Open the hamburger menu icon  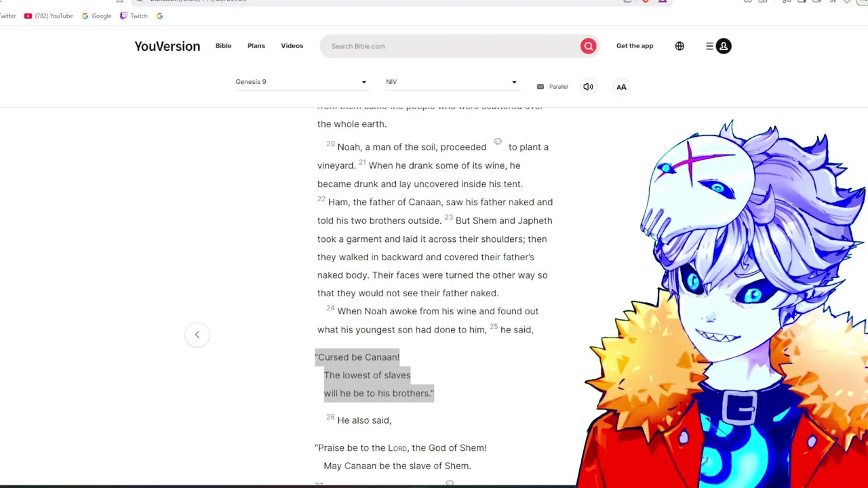(x=709, y=46)
